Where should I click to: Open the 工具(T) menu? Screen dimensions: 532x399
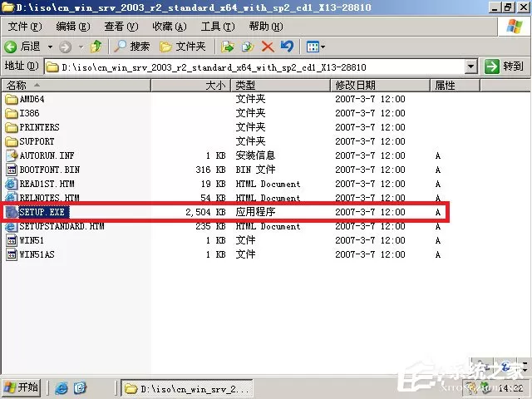218,26
